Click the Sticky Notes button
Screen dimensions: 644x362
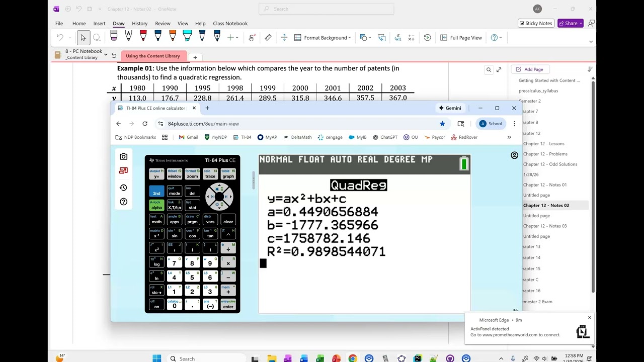click(x=536, y=23)
